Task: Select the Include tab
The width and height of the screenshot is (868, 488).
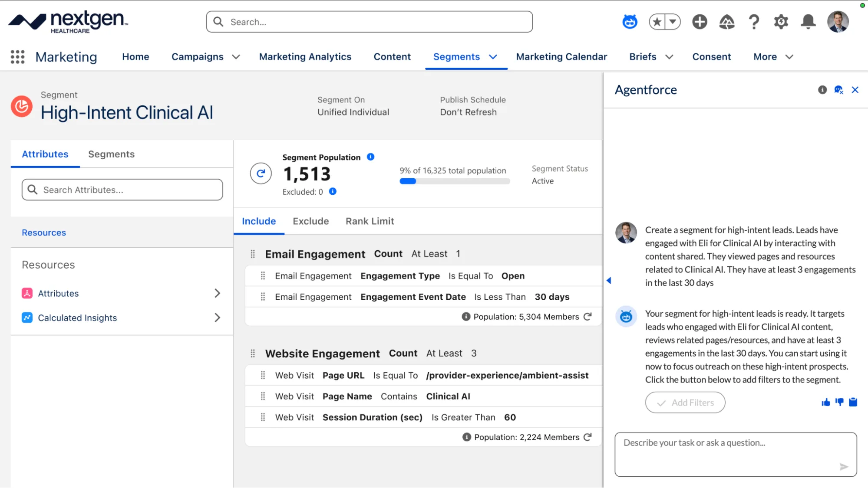Action: tap(259, 221)
